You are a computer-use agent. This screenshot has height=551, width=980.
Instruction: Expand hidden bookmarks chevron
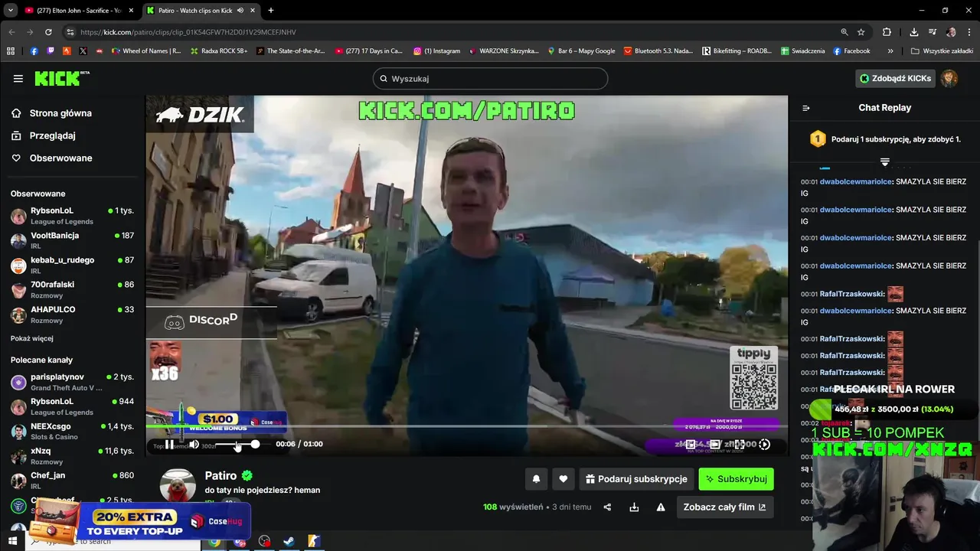[x=890, y=51]
